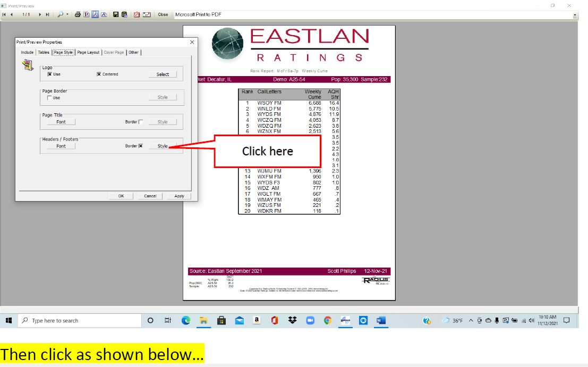
Task: Click the Page Border Style button
Action: point(163,97)
